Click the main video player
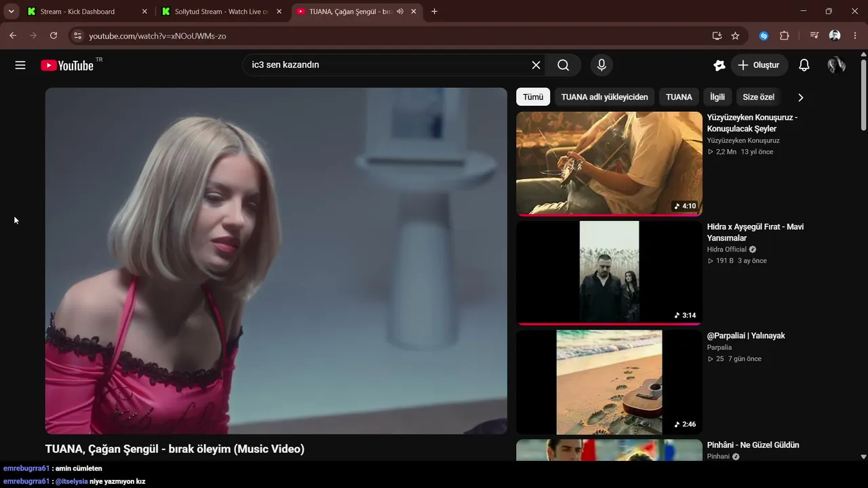This screenshot has height=488, width=868. point(276,261)
